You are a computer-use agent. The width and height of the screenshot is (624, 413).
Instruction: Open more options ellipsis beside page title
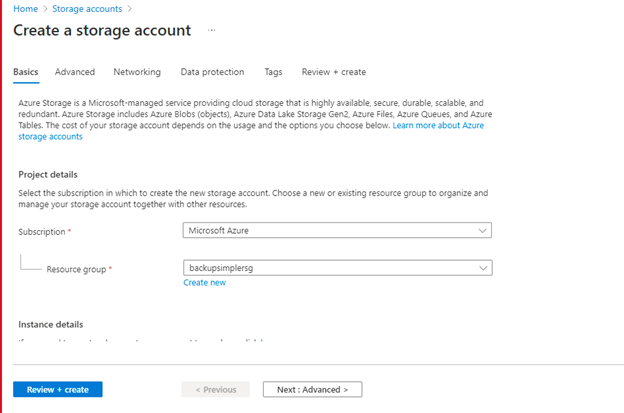[x=211, y=31]
